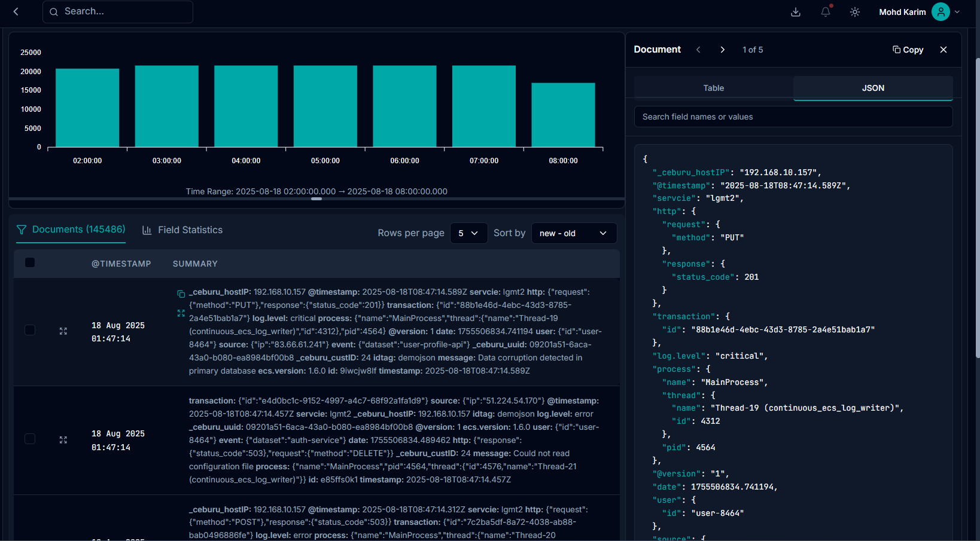The height and width of the screenshot is (541, 980).
Task: Click the @TIMESTAMP column header
Action: point(121,264)
